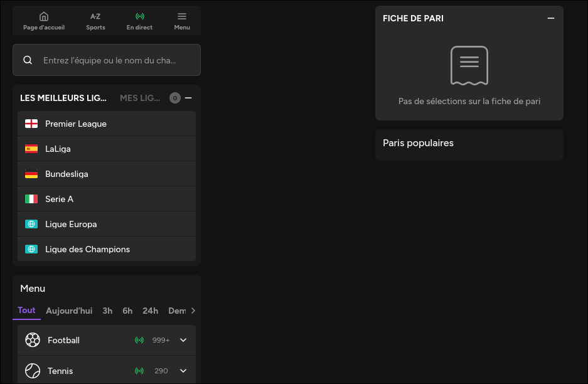This screenshot has height=384, width=588.
Task: Open En direct live events
Action: (x=139, y=21)
